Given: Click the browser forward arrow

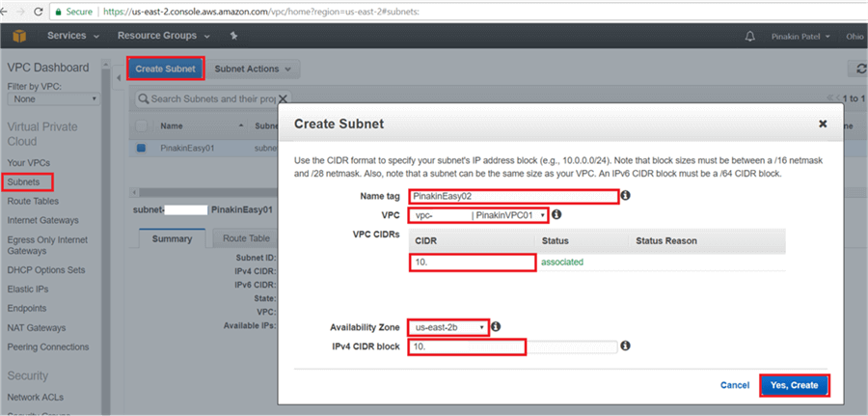Looking at the screenshot, I should point(22,11).
